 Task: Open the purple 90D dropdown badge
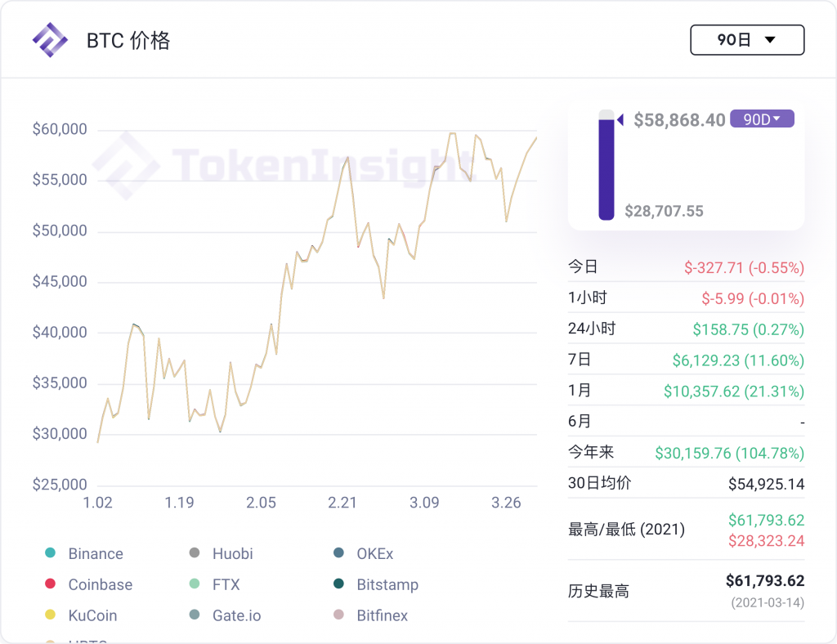pyautogui.click(x=762, y=119)
